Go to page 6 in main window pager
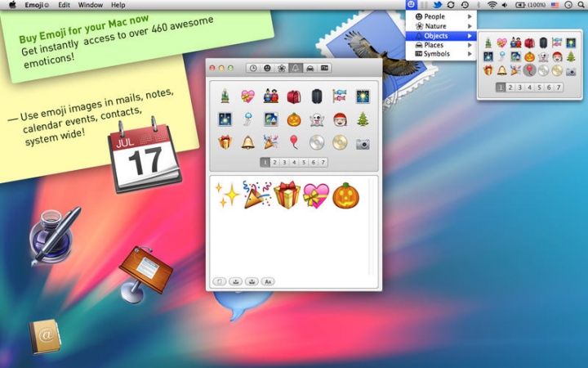The width and height of the screenshot is (588, 368). [313, 163]
